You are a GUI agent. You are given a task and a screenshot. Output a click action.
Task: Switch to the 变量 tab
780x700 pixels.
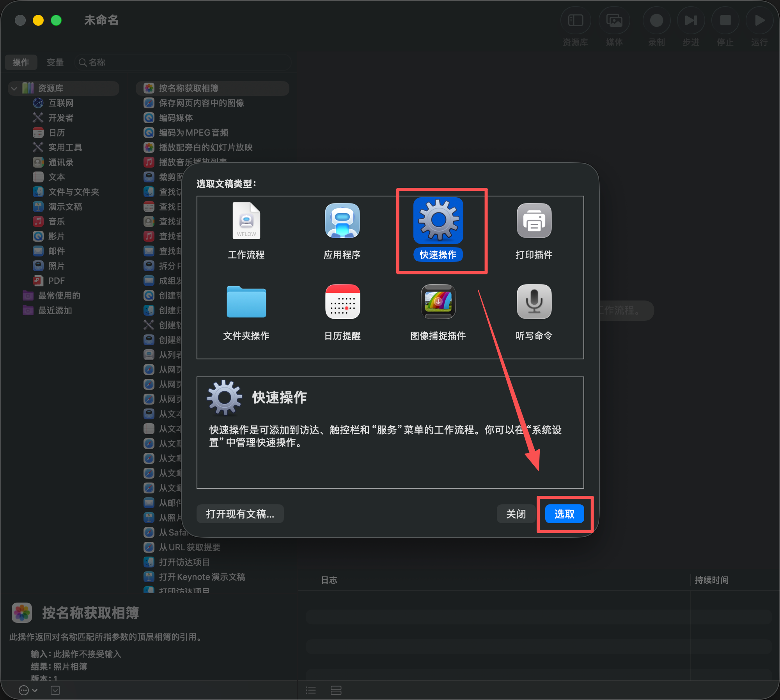[55, 62]
